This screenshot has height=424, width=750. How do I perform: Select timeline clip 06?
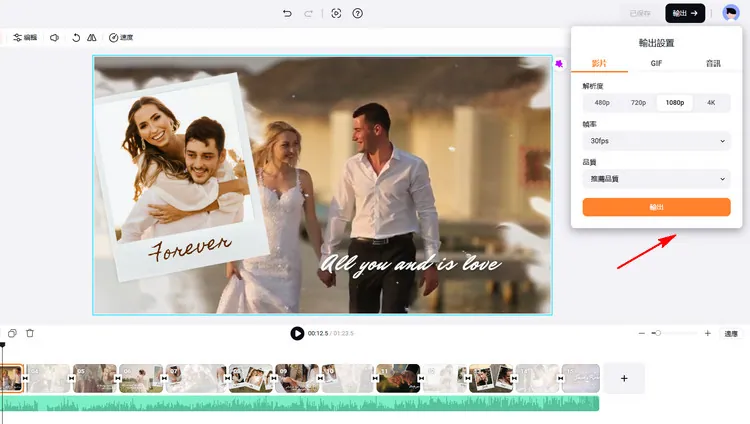click(x=141, y=379)
